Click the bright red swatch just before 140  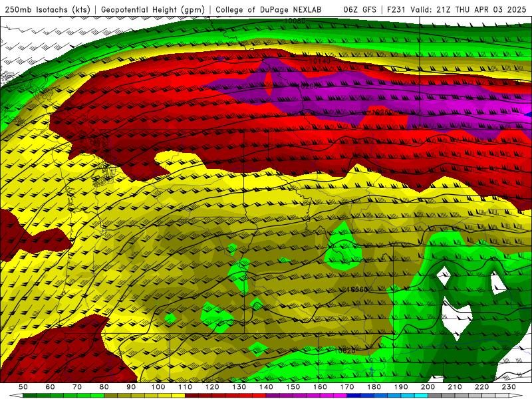[x=259, y=395]
